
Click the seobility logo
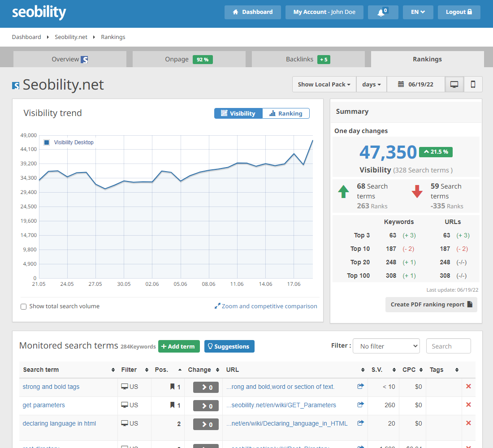point(39,13)
